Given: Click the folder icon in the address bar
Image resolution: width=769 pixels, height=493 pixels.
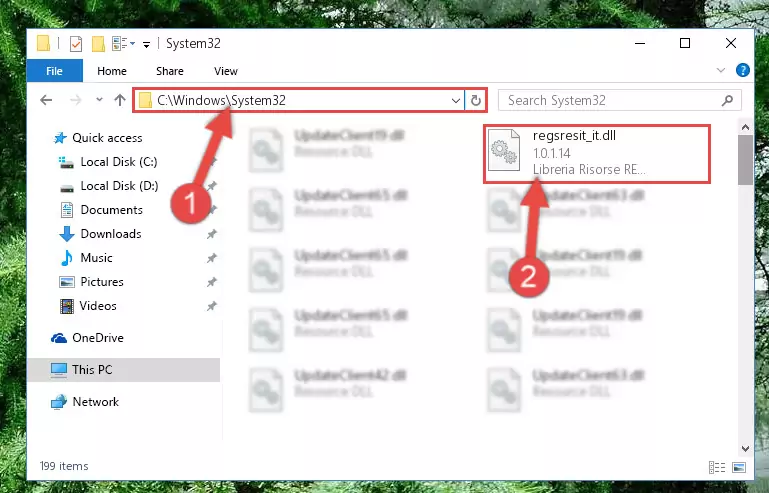Looking at the screenshot, I should (145, 101).
